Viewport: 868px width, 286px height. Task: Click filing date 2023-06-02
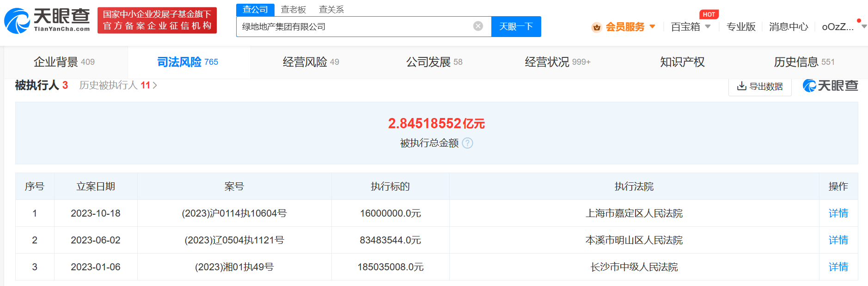coord(96,240)
